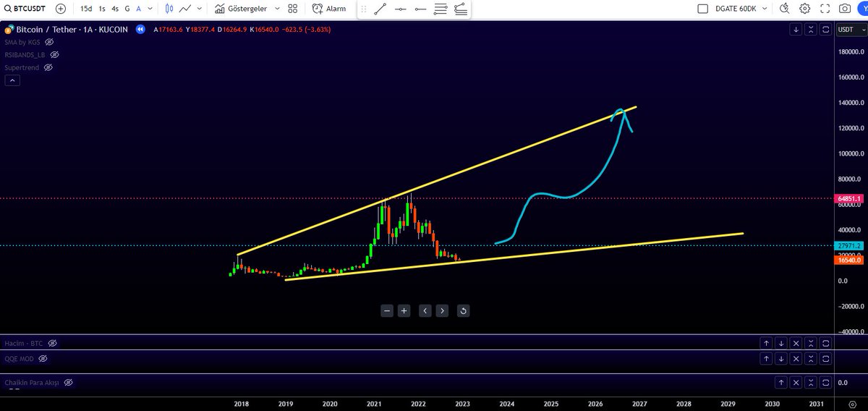Select the horizontal line drawing tool

tap(401, 9)
